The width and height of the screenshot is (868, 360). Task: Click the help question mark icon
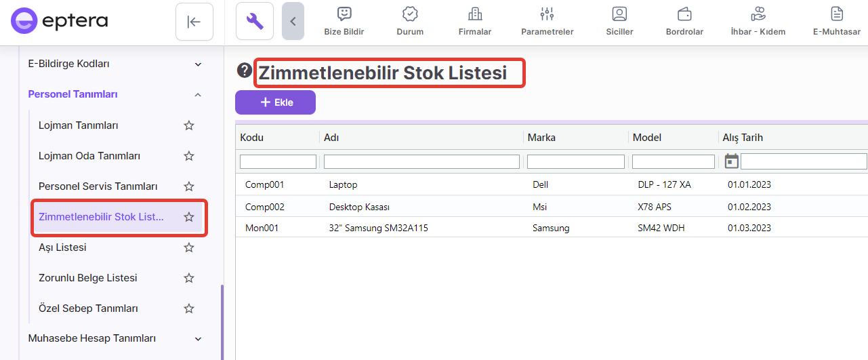[x=245, y=71]
